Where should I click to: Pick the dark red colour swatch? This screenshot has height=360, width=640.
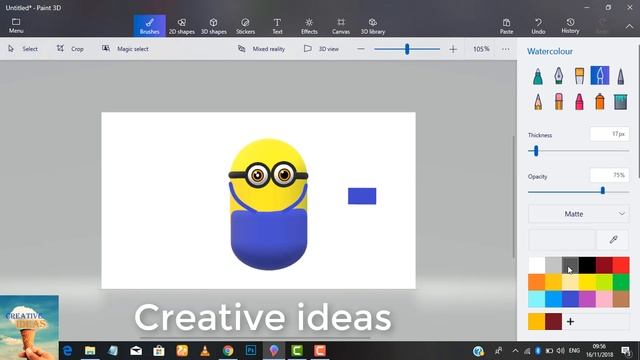[604, 265]
